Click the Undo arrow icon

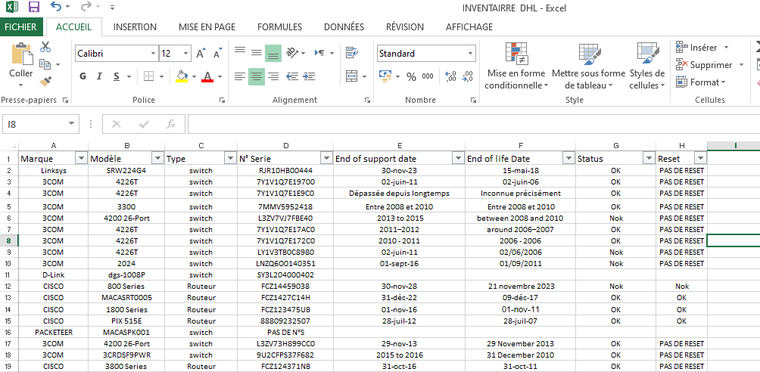pyautogui.click(x=57, y=7)
